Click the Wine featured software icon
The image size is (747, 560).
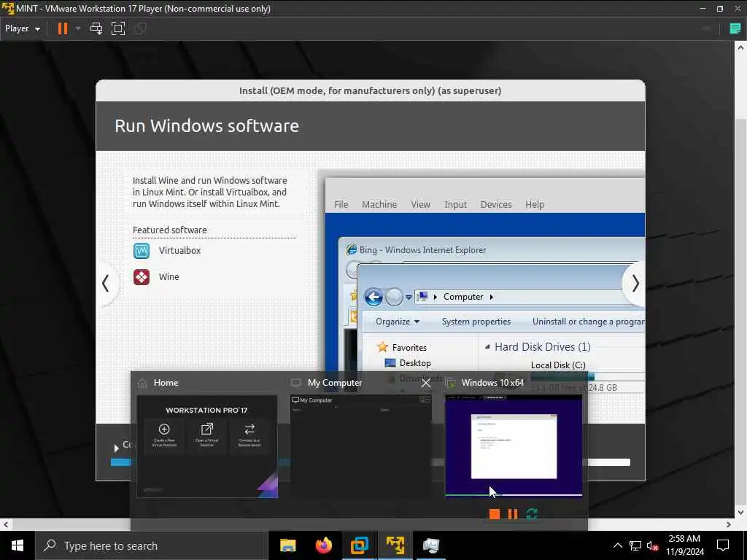pos(142,276)
